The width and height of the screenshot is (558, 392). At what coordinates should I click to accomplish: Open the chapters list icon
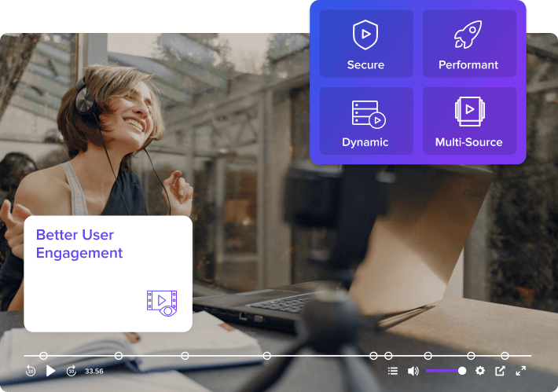point(392,371)
